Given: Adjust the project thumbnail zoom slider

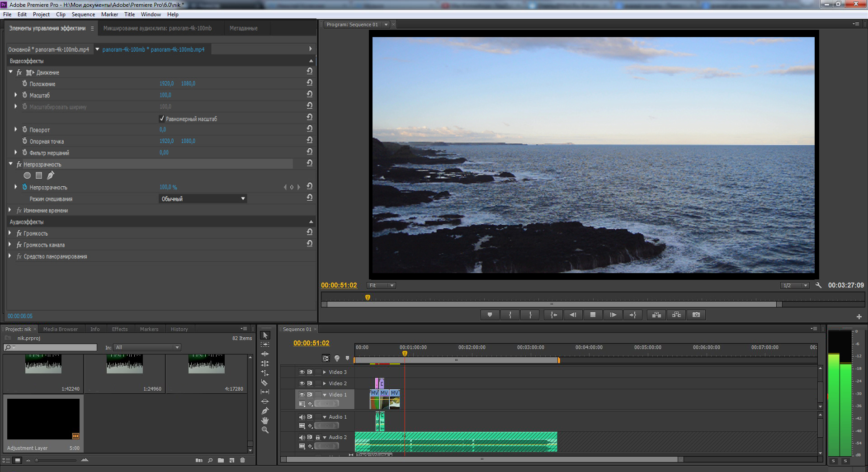Looking at the screenshot, I should [x=37, y=460].
